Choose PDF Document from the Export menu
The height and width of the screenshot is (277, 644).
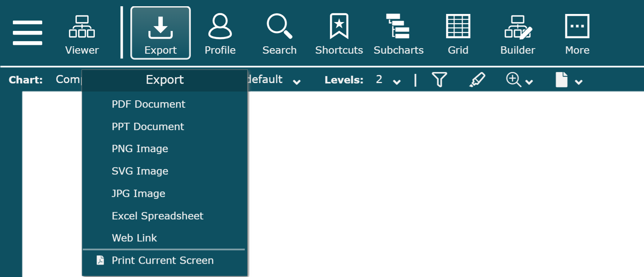(148, 104)
